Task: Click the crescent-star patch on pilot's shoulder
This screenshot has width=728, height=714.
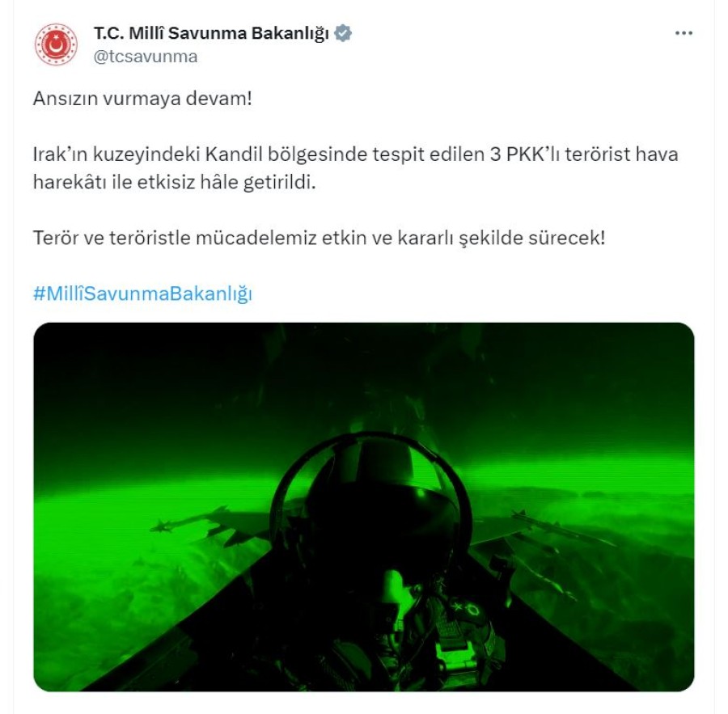Action: (x=468, y=609)
